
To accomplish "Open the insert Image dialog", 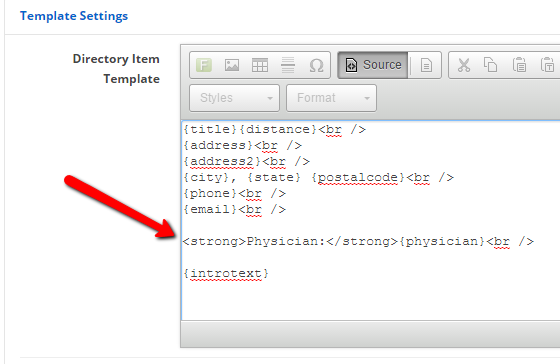I will (x=232, y=65).
